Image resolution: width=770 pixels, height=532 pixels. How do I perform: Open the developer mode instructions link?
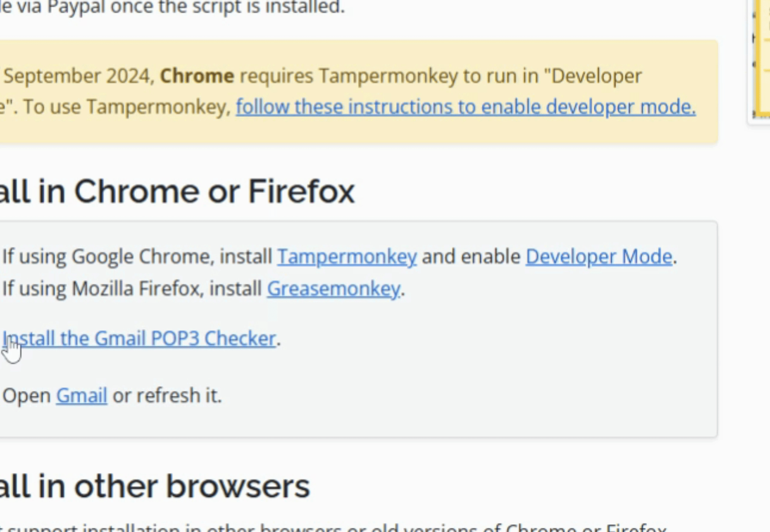coord(466,107)
